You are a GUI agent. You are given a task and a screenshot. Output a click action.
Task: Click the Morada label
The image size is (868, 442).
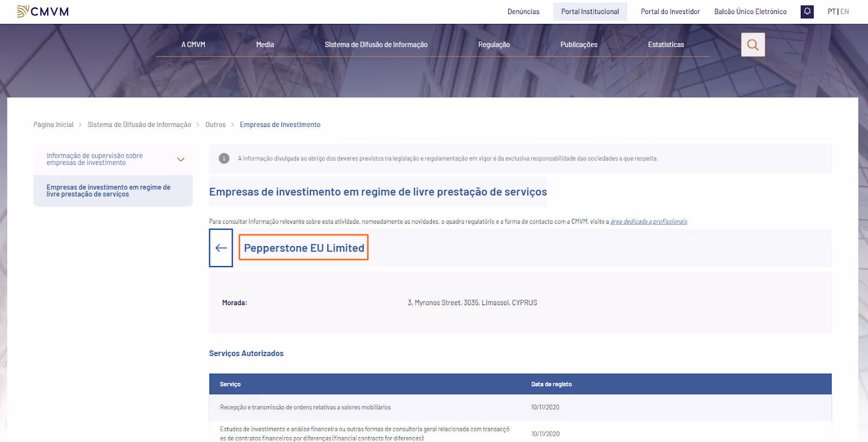coord(234,303)
